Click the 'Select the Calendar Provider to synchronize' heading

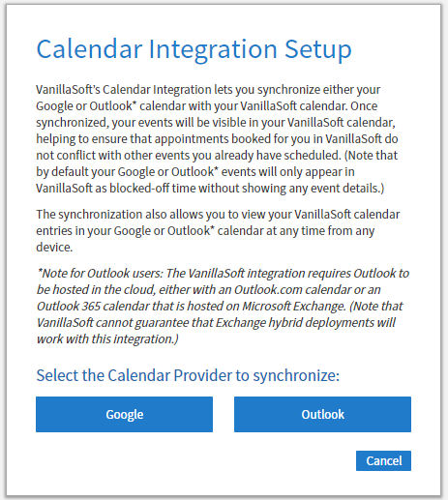coord(188,375)
